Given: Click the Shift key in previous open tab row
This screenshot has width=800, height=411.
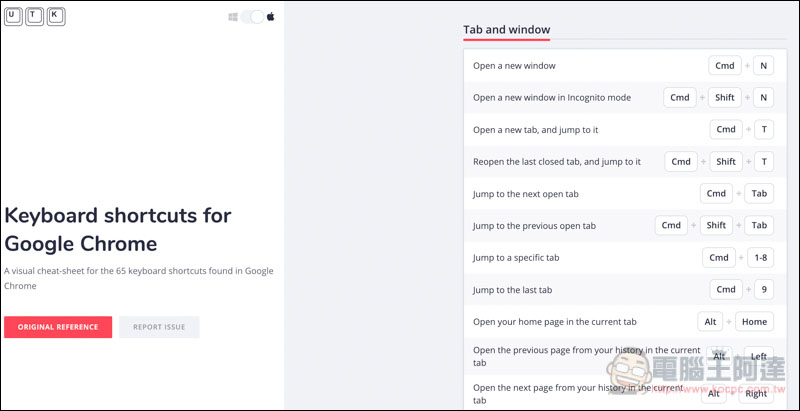Looking at the screenshot, I should click(716, 225).
